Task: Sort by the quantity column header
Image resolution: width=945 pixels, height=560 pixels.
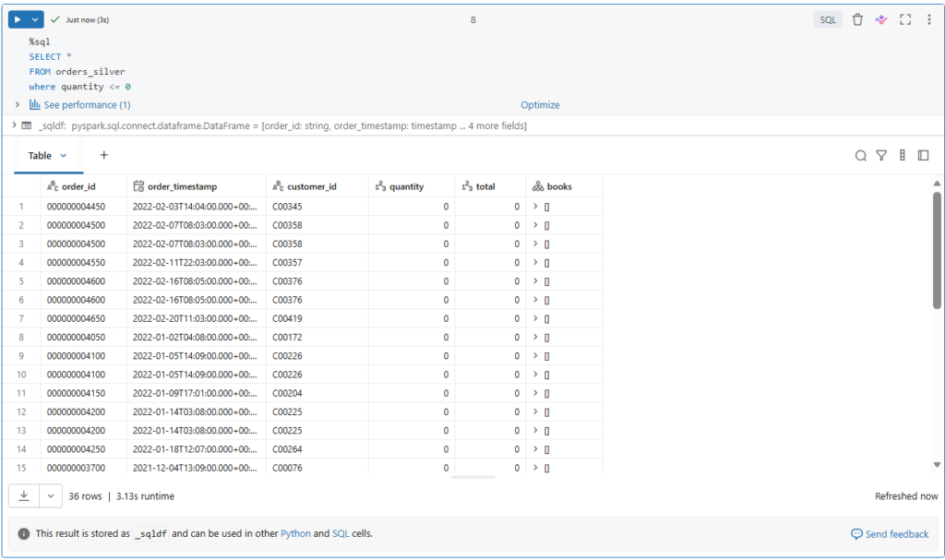Action: click(x=406, y=186)
